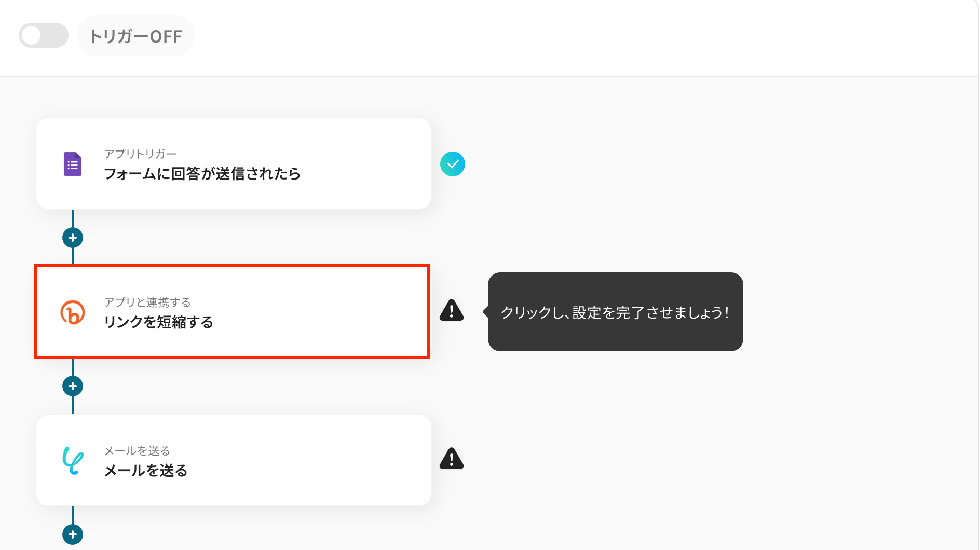Click the teal checkmark status icon
Screen dimensions: 980x550
pyautogui.click(x=453, y=164)
